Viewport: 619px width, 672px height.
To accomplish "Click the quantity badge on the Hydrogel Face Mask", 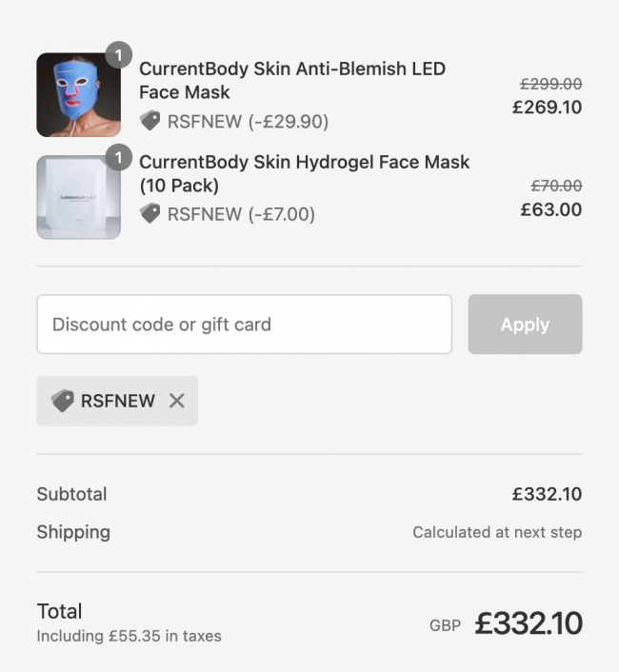I will point(118,157).
